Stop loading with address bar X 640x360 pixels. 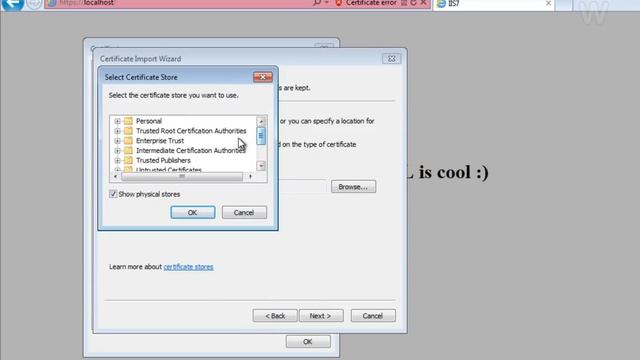pyautogui.click(x=423, y=3)
